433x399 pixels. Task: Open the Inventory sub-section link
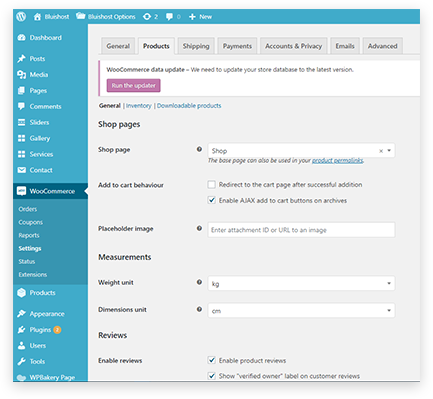coord(139,106)
